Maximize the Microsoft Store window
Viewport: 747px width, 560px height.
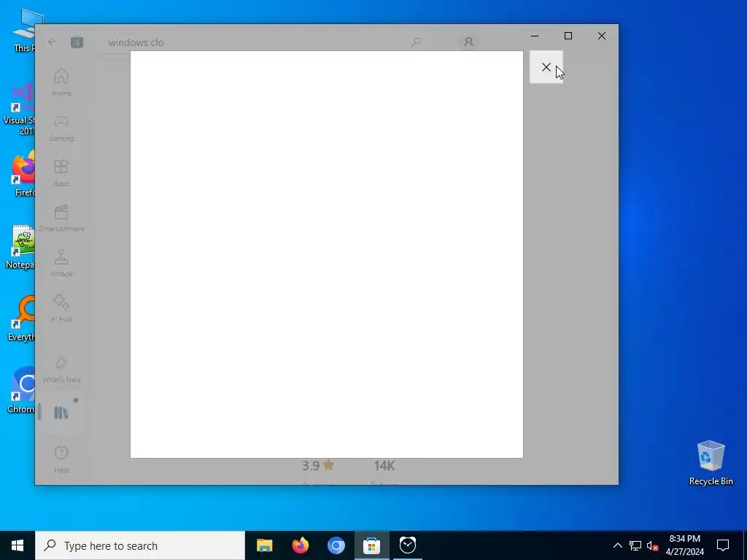click(568, 36)
